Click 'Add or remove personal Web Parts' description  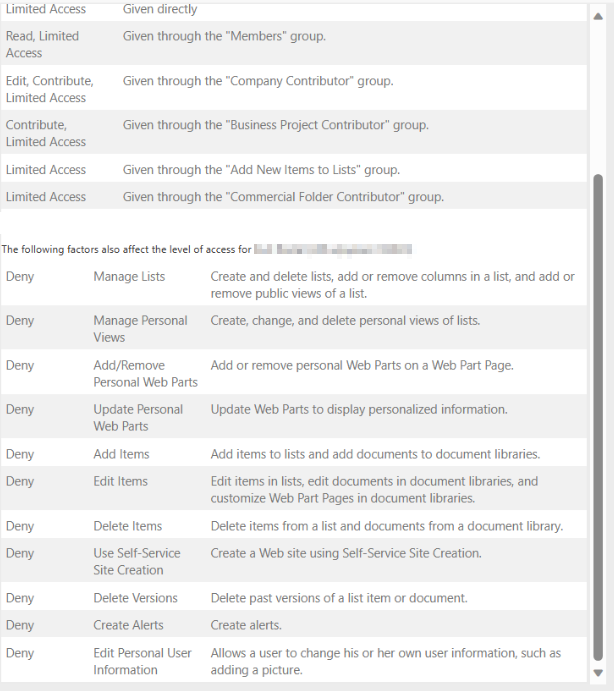pos(362,365)
